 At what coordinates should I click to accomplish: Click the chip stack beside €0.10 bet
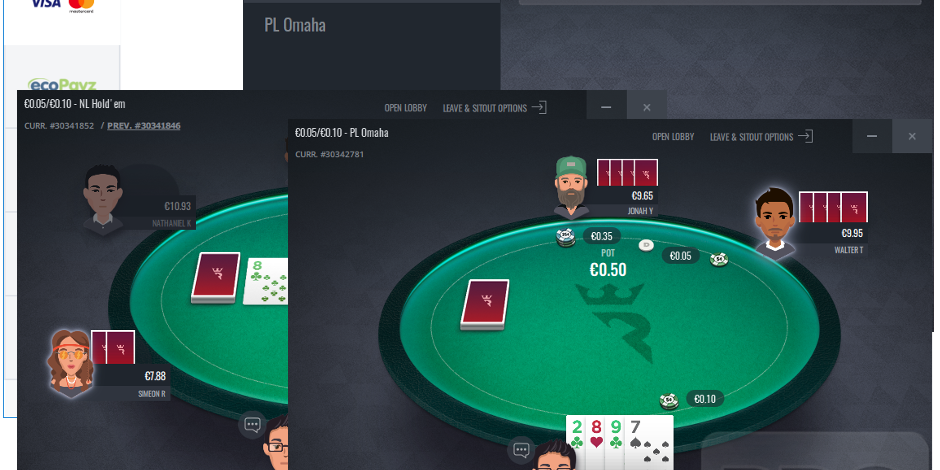(669, 400)
